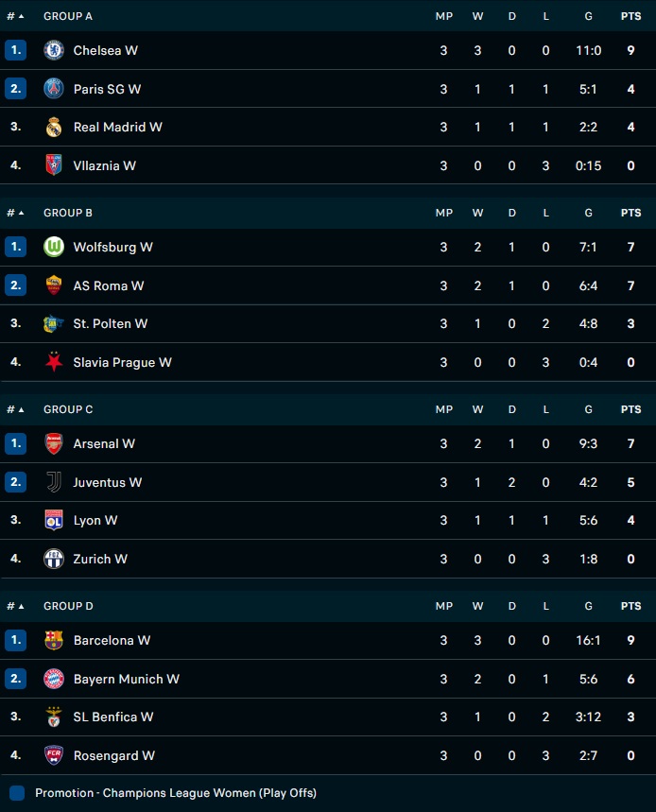Click Chelsea's blue rank 1 badge
The image size is (656, 812).
tap(15, 50)
